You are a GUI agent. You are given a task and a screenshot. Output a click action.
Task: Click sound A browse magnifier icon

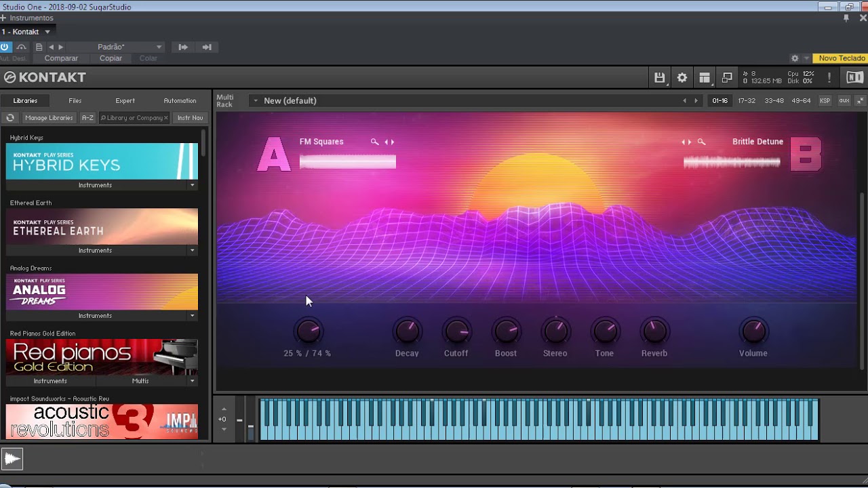pos(374,142)
